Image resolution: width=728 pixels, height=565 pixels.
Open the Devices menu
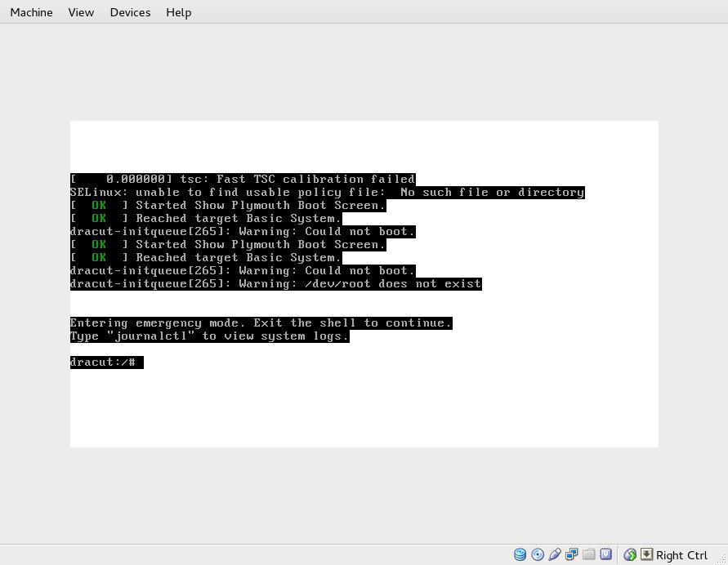[x=130, y=12]
